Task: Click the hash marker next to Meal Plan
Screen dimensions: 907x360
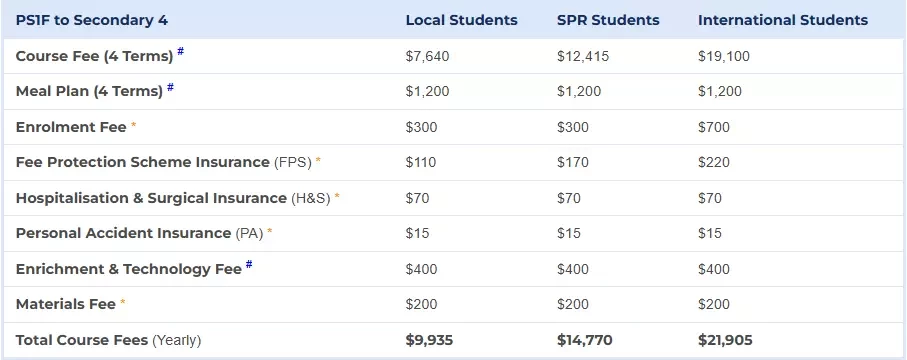Action: (170, 87)
